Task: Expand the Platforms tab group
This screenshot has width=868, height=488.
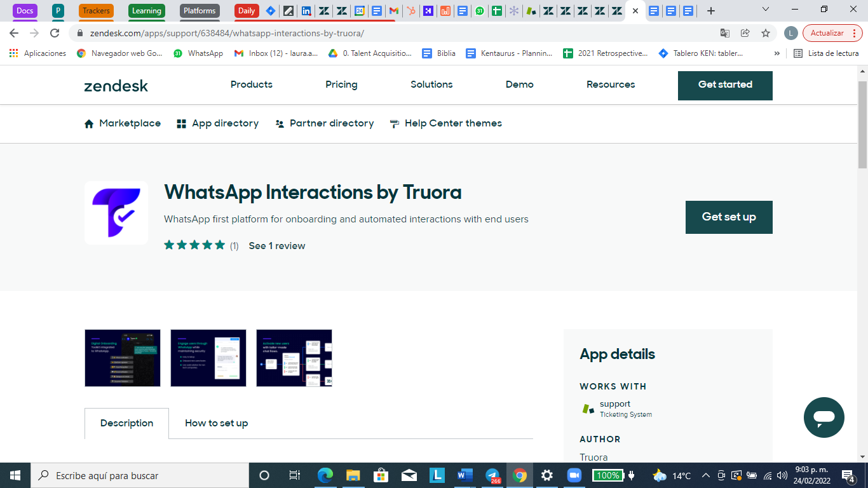Action: pyautogui.click(x=200, y=11)
